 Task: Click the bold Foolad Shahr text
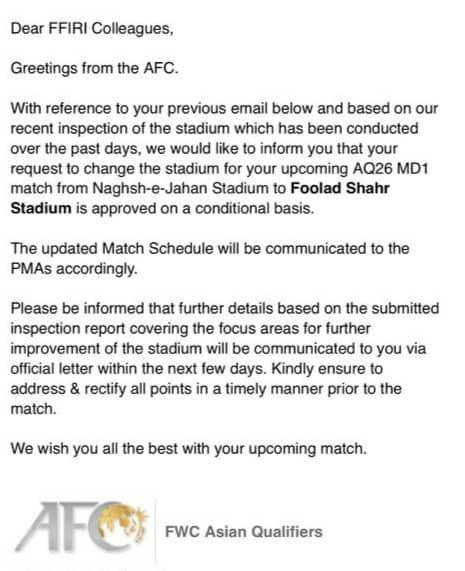(x=340, y=188)
